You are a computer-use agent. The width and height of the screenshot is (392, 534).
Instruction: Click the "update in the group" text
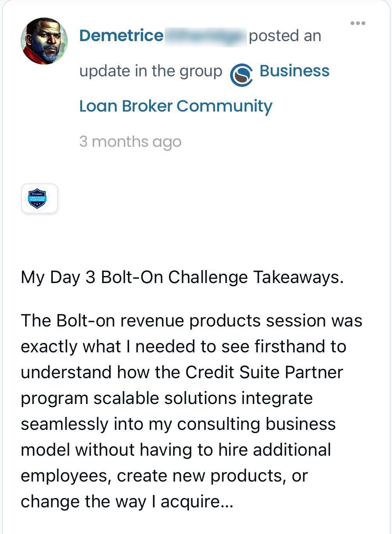tap(151, 71)
